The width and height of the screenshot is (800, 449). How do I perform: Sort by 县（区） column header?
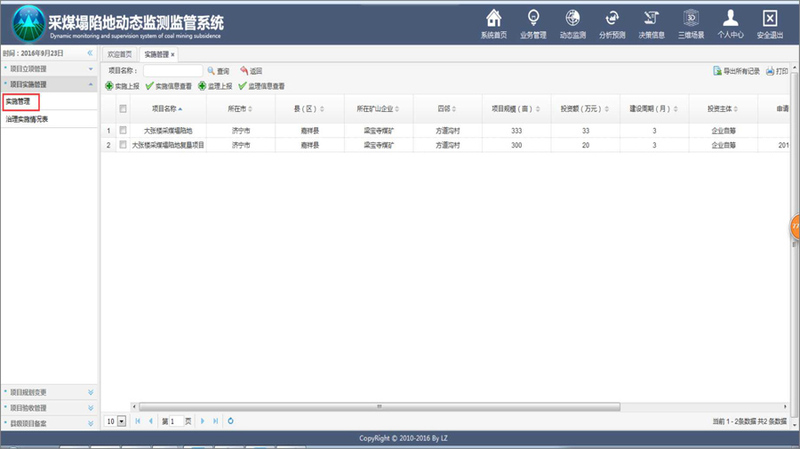click(309, 109)
